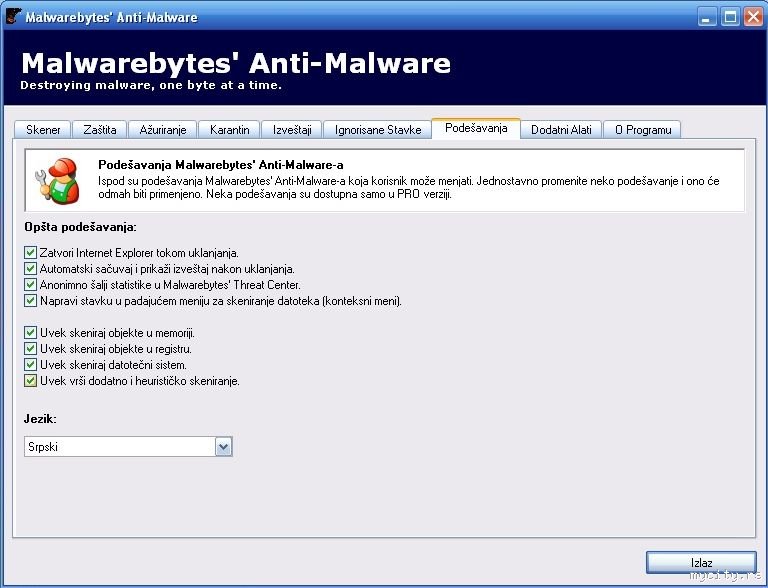768x588 pixels.
Task: Click the Jezik label
Action: (40, 419)
